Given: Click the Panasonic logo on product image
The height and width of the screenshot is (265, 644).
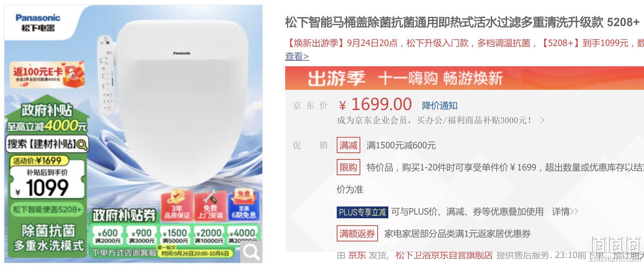Looking at the screenshot, I should coord(38,22).
